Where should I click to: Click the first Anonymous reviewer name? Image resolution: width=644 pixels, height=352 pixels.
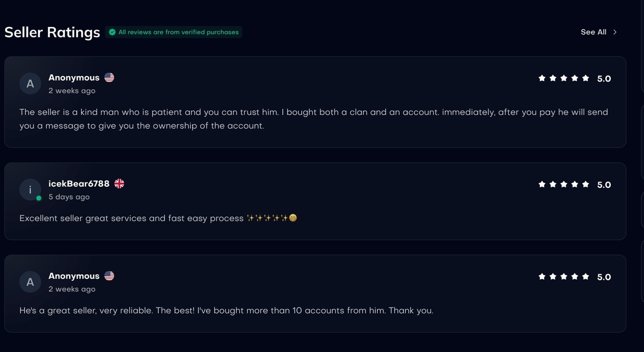74,78
